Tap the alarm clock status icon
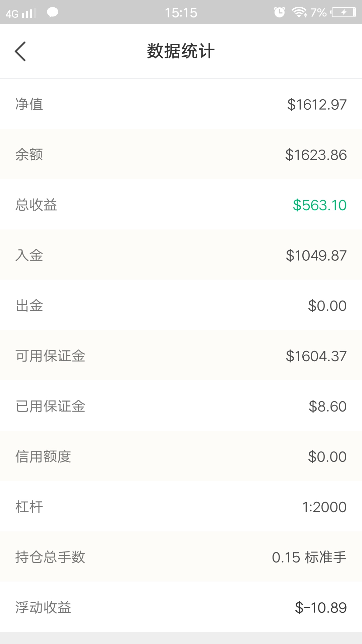Image resolution: width=362 pixels, height=644 pixels. (279, 12)
